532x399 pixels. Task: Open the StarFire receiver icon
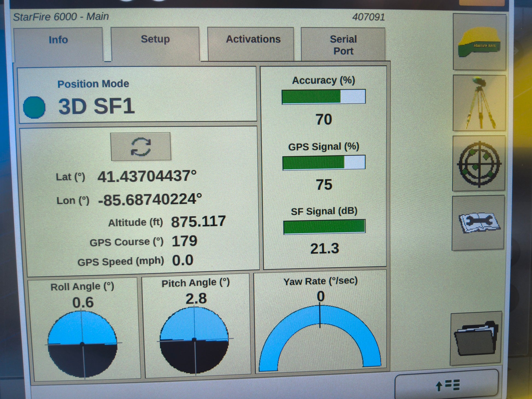click(x=479, y=42)
